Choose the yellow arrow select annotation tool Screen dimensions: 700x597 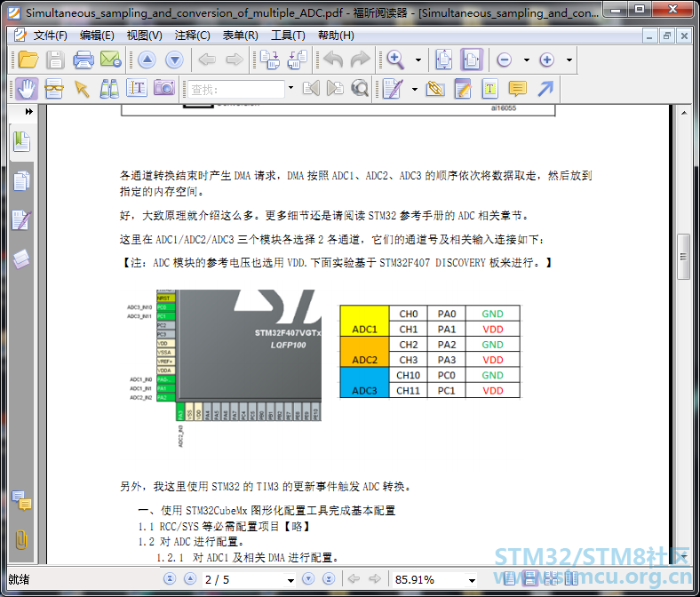pyautogui.click(x=82, y=89)
